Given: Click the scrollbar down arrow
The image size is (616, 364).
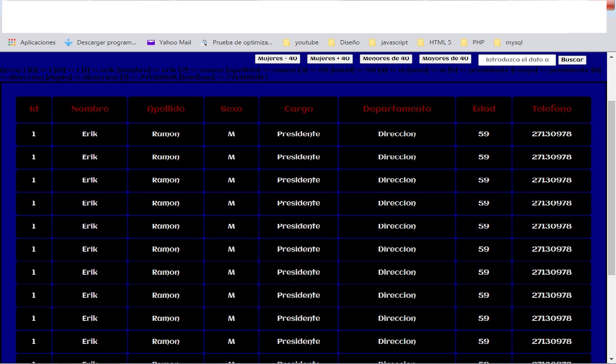Looking at the screenshot, I should click(611, 359).
